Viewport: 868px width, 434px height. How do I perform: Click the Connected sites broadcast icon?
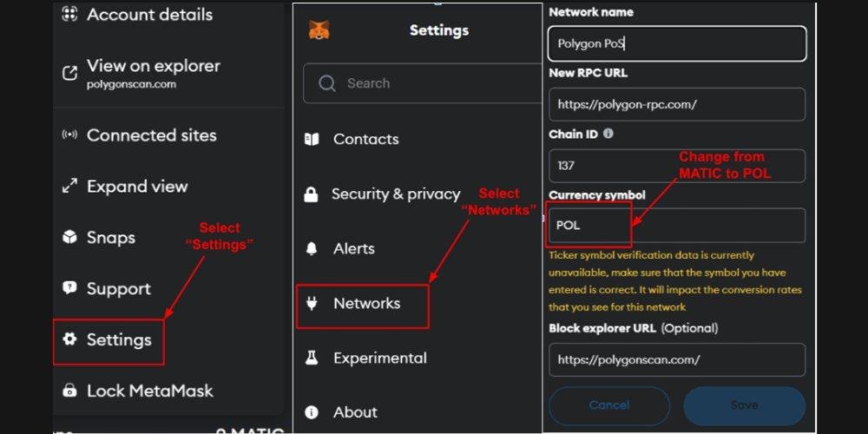coord(69,135)
